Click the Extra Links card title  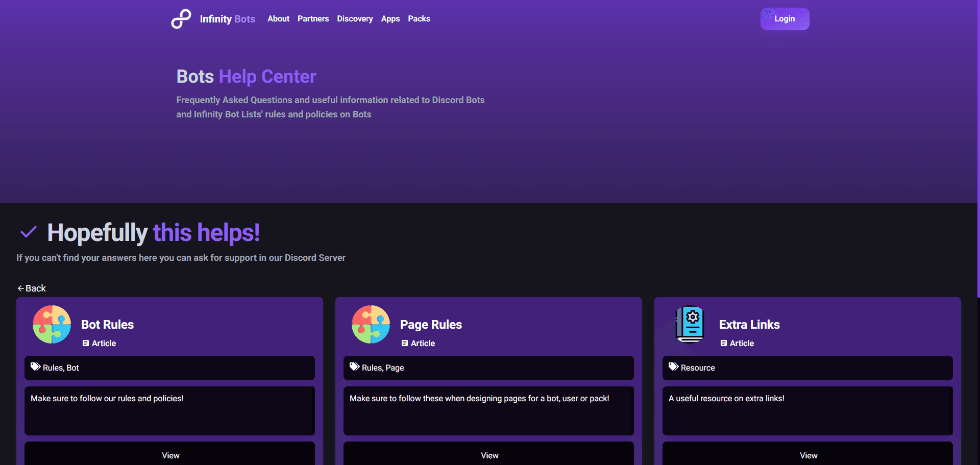pyautogui.click(x=750, y=325)
